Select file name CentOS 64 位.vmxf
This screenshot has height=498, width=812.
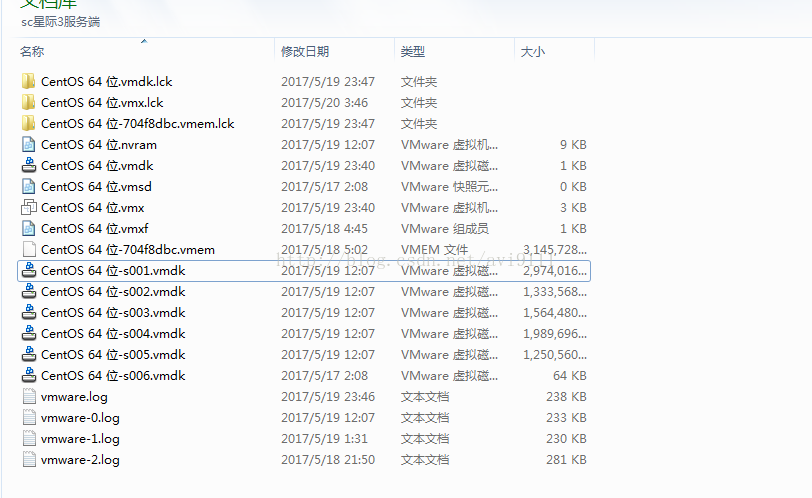(95, 228)
